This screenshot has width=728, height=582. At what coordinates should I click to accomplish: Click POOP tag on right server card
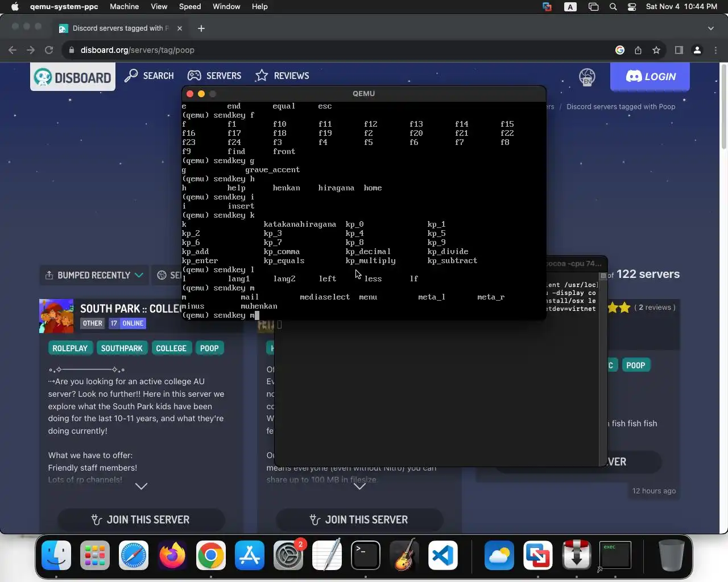pyautogui.click(x=636, y=365)
